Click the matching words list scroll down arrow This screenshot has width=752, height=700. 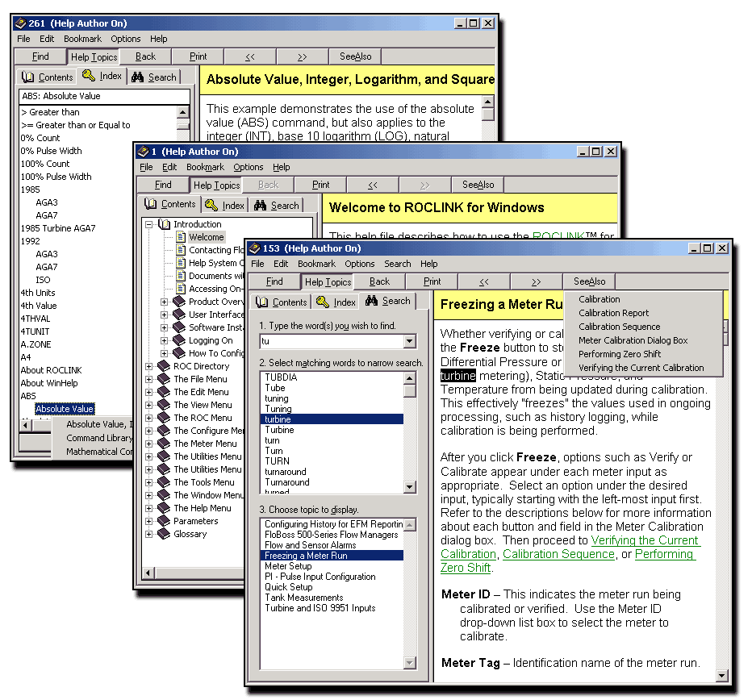(409, 487)
